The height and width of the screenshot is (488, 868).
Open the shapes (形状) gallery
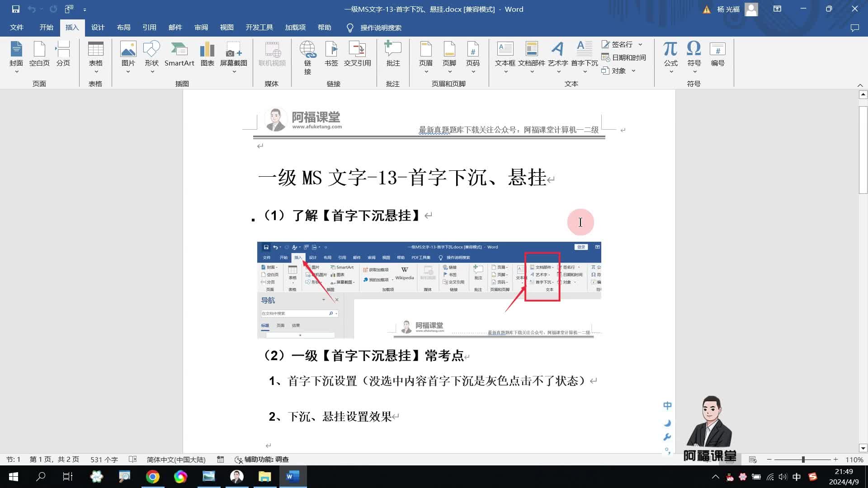(x=151, y=57)
